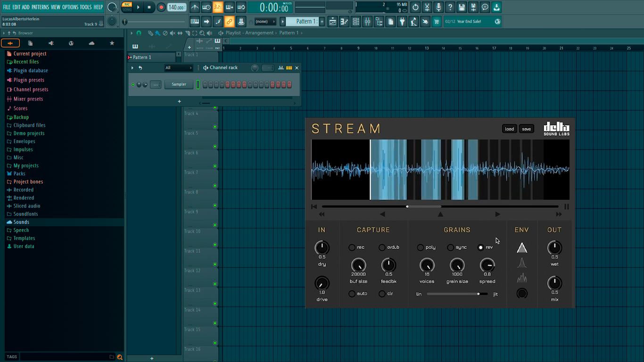
Task: Open the OPTIONS menu
Action: click(70, 7)
